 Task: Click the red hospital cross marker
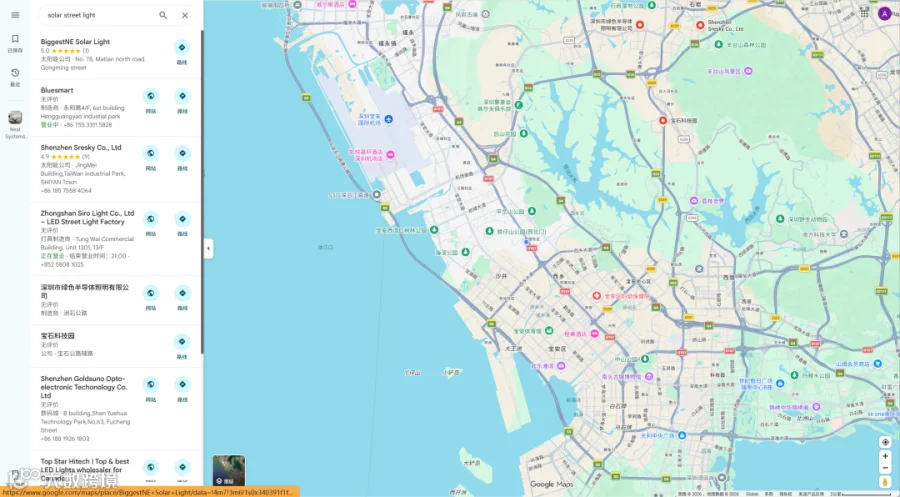(x=596, y=296)
